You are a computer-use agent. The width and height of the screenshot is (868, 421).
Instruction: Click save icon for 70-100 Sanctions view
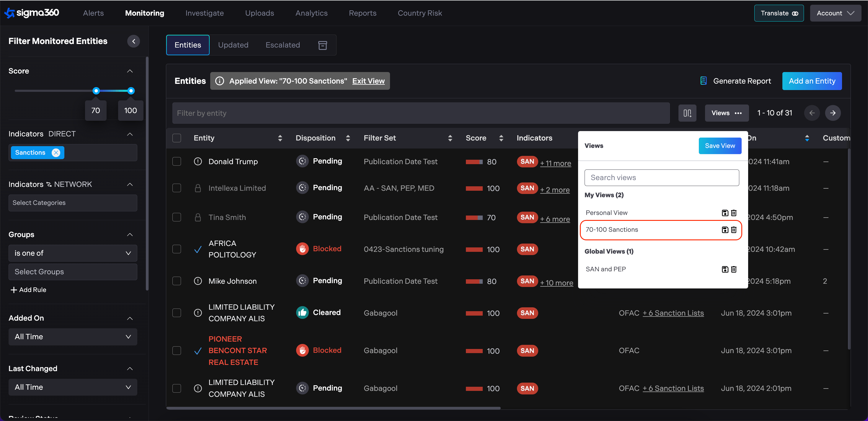(x=725, y=230)
